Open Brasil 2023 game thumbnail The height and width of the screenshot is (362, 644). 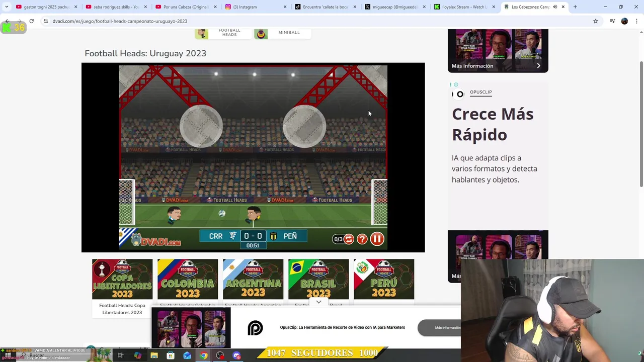click(318, 279)
